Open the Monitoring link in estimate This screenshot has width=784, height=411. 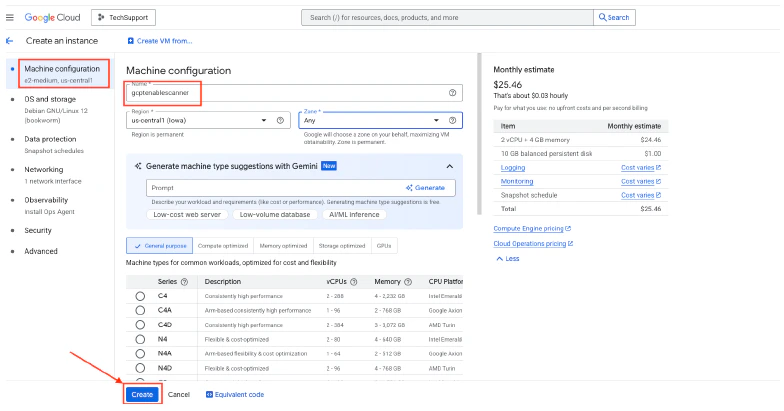click(516, 181)
